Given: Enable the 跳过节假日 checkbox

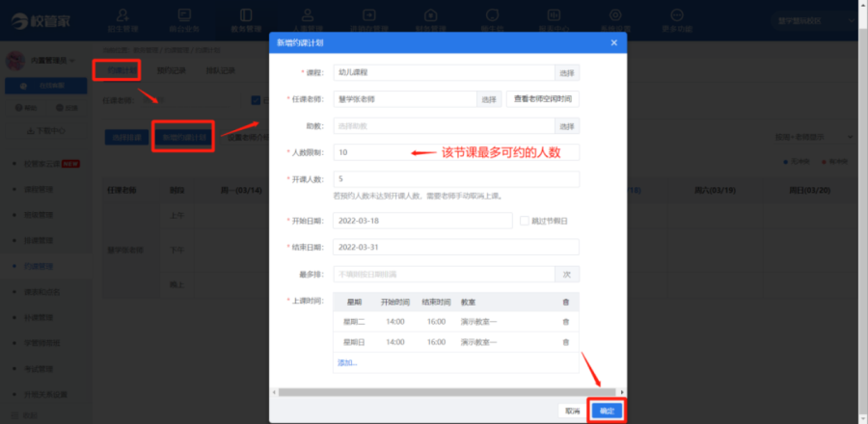Looking at the screenshot, I should click(x=525, y=221).
